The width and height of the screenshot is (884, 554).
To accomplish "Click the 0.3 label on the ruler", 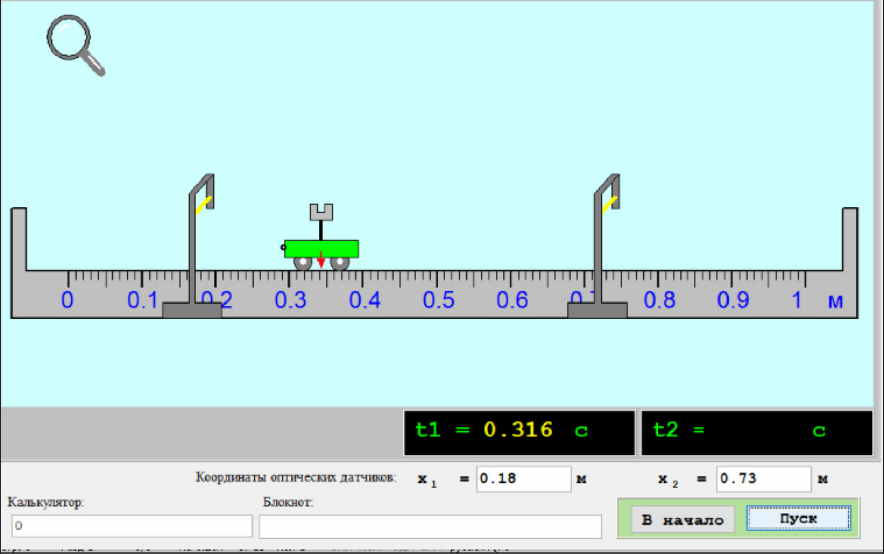I will 290,299.
